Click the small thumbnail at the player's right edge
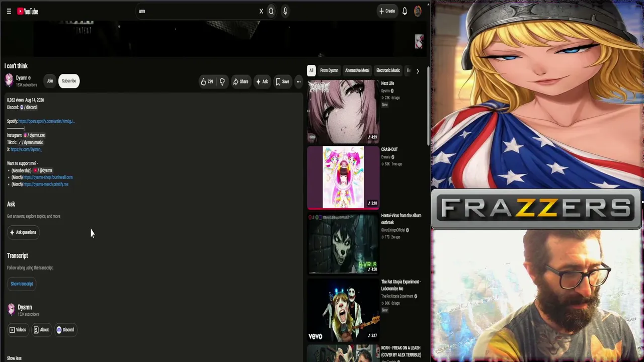 pyautogui.click(x=419, y=42)
